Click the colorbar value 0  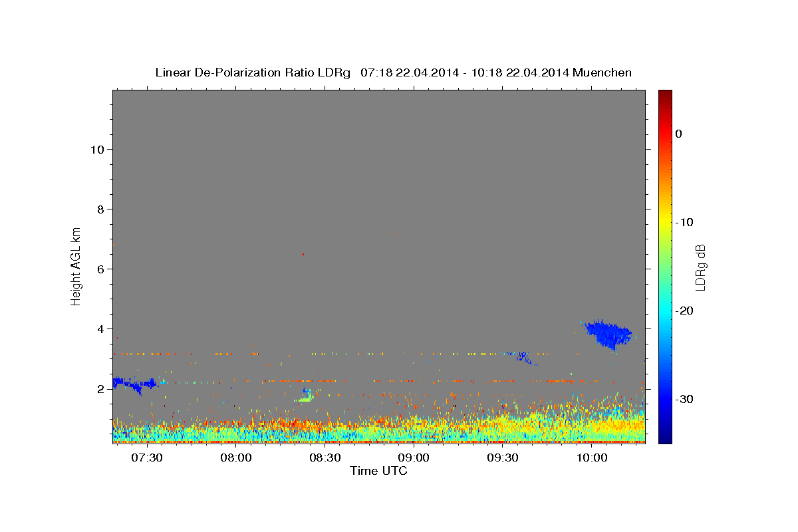point(679,134)
